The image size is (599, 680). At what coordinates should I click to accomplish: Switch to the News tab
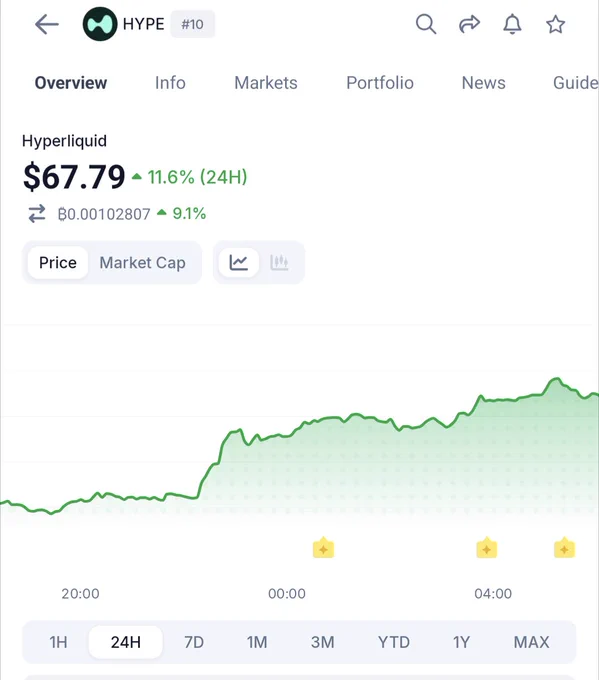coord(484,83)
